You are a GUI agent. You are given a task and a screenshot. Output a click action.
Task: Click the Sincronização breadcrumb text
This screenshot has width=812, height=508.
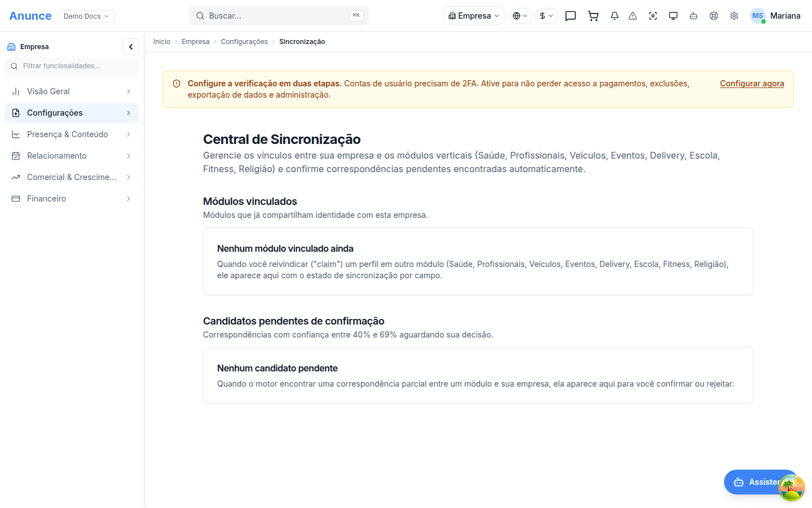[x=302, y=42]
